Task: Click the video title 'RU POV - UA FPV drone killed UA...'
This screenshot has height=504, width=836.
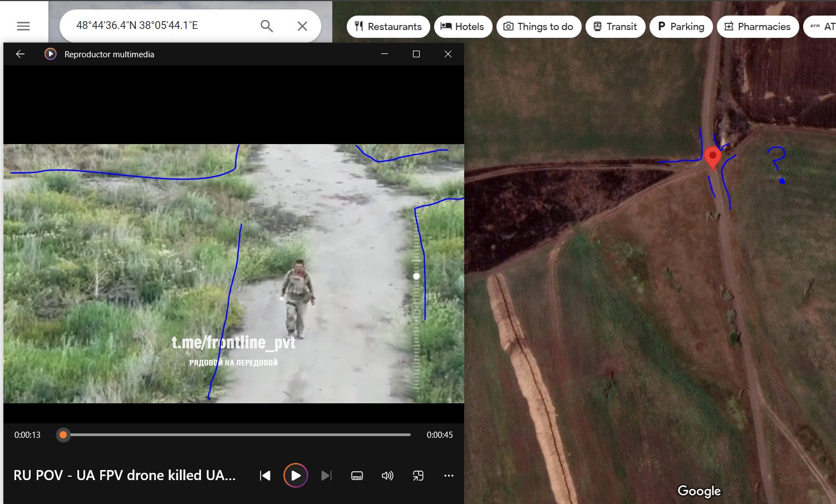Action: tap(125, 476)
